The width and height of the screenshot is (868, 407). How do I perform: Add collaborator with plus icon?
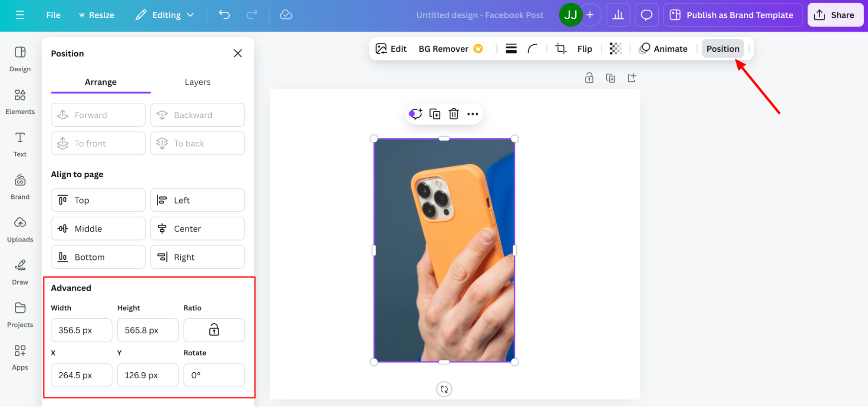coord(590,15)
